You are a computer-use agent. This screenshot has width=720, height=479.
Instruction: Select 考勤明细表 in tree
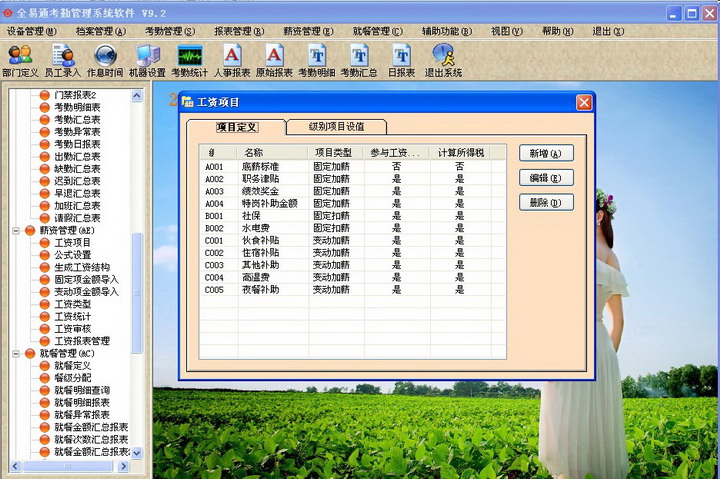click(77, 107)
